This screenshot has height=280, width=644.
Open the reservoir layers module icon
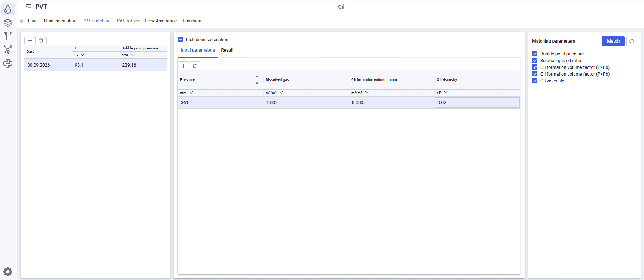[8, 23]
